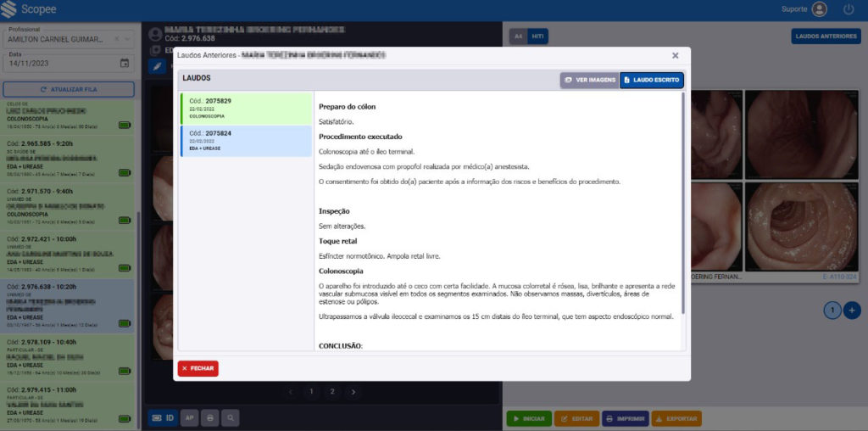Image resolution: width=868 pixels, height=431 pixels.
Task: Select A4 paper format toggle
Action: coord(518,36)
